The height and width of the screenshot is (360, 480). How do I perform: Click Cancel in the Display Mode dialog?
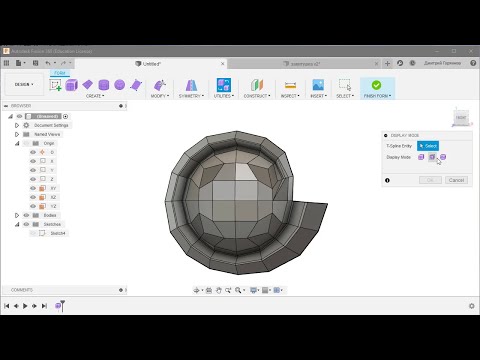456,180
